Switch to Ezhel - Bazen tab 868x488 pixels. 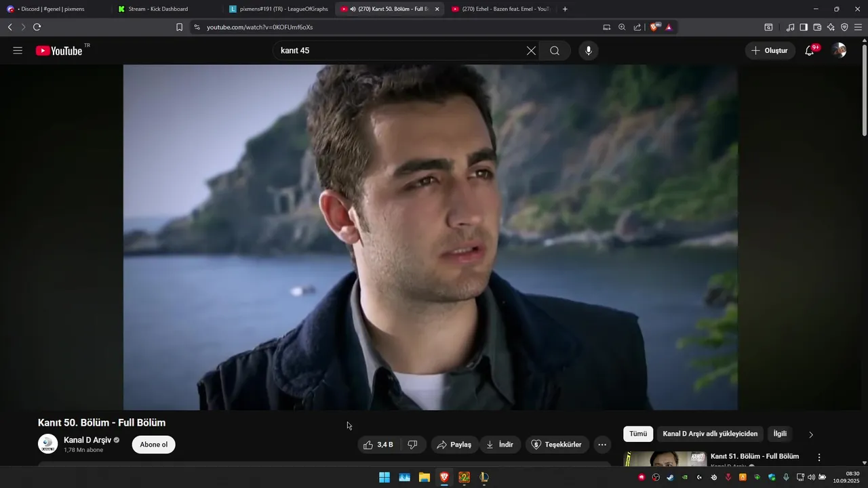(502, 9)
